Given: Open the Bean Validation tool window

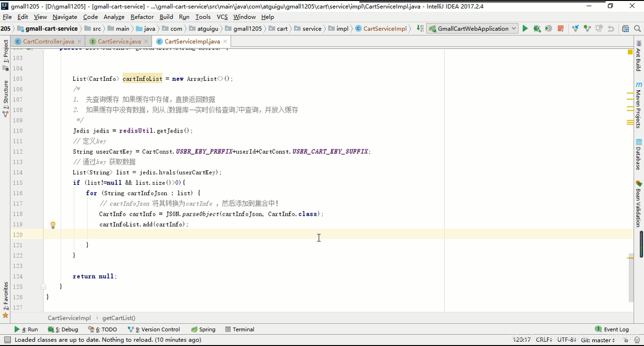Looking at the screenshot, I should click(x=639, y=204).
